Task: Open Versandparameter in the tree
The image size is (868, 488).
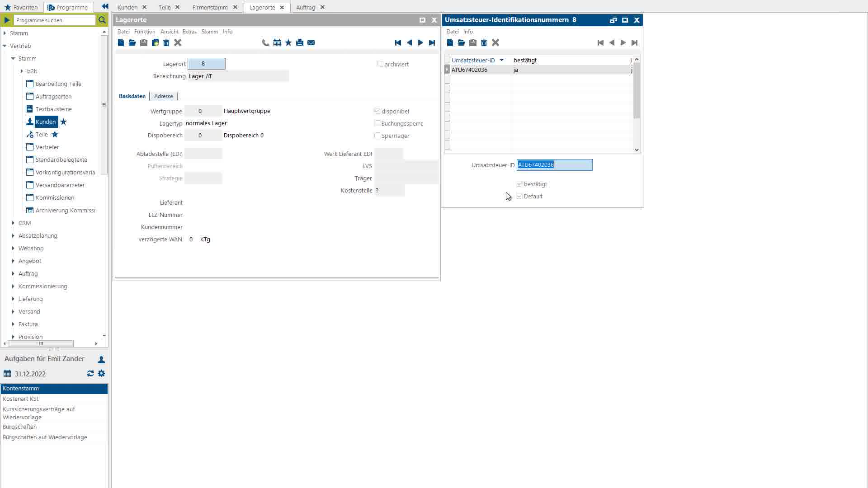Action: (x=60, y=185)
